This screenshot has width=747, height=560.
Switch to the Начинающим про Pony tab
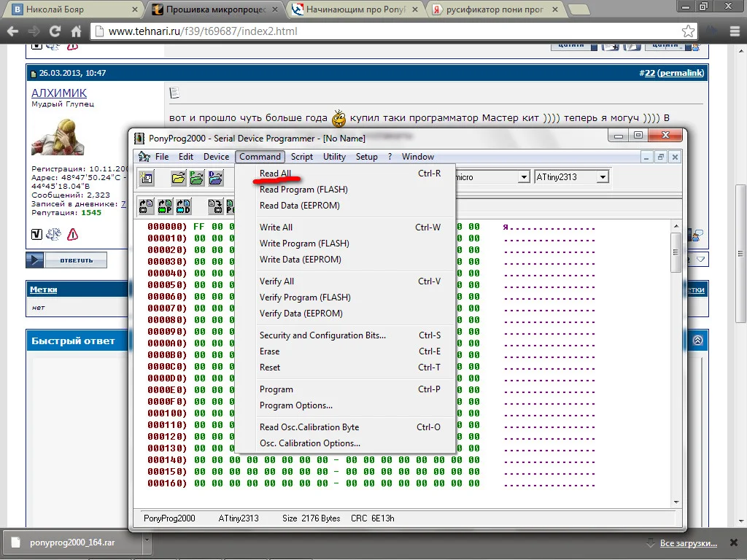click(355, 9)
